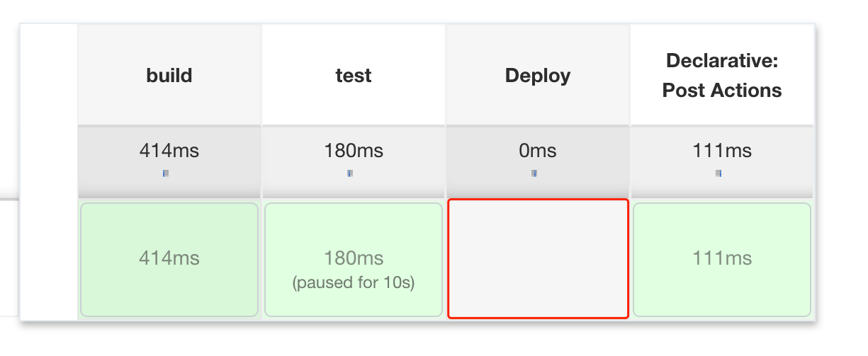Select the test stage column header
Screen dimensions: 868x356
tap(354, 76)
